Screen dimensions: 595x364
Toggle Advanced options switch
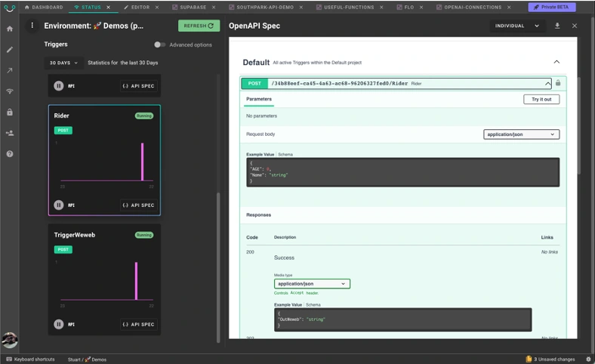pyautogui.click(x=159, y=45)
